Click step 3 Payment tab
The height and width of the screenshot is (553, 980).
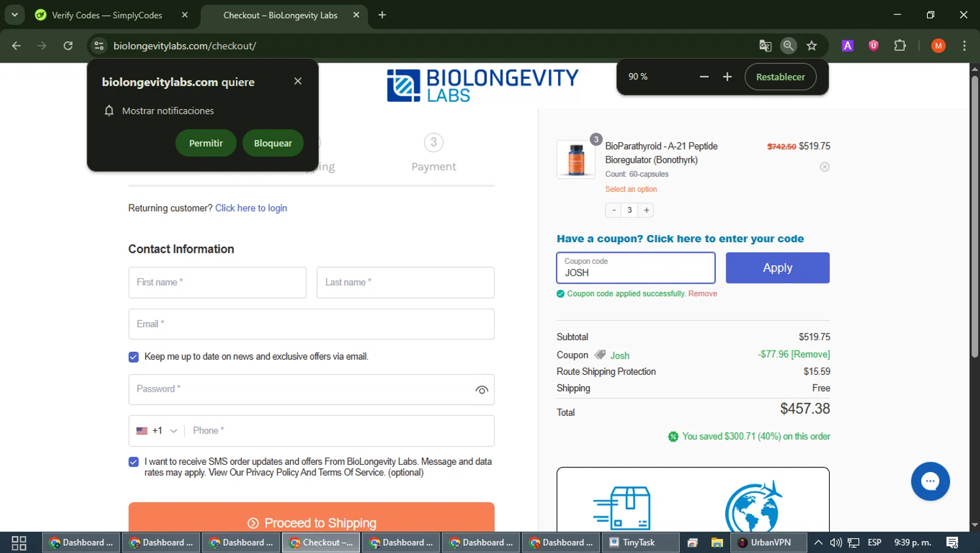pos(434,152)
